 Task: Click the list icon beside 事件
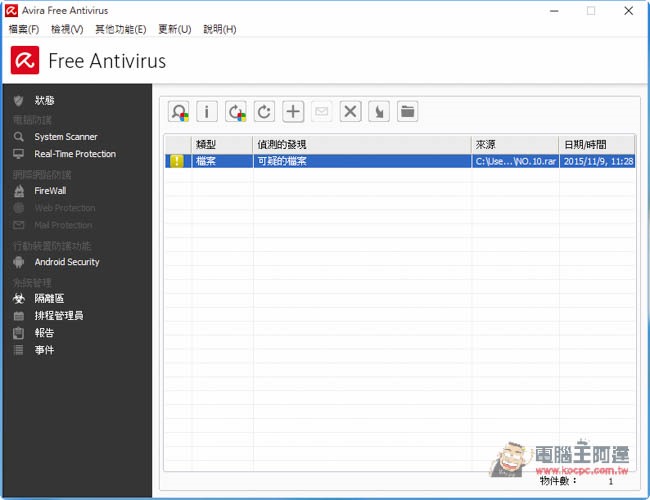pos(18,350)
